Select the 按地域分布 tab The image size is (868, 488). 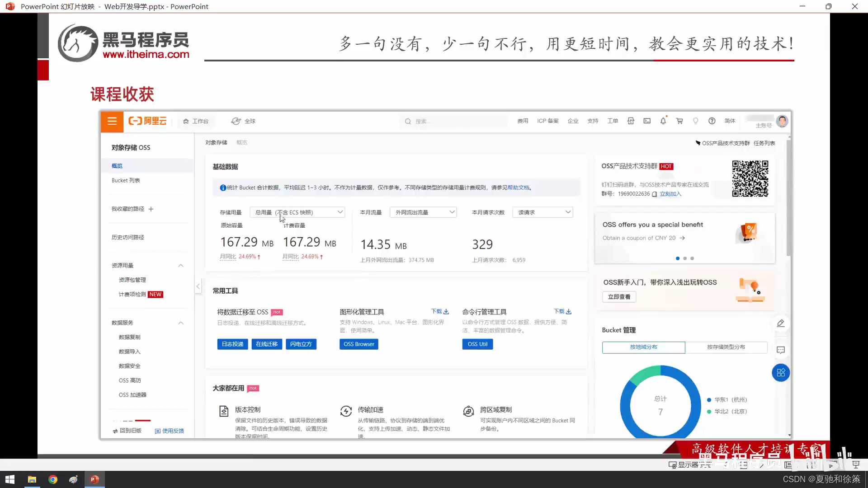point(644,347)
